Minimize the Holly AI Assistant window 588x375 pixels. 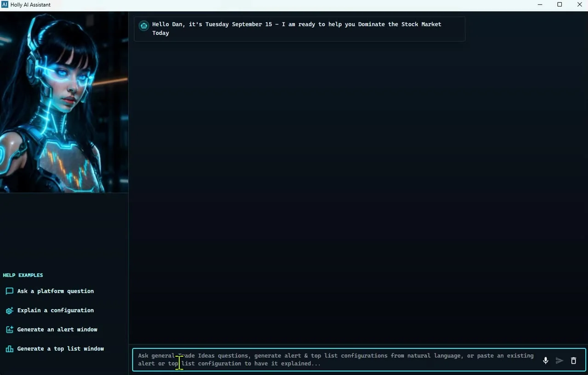point(540,5)
